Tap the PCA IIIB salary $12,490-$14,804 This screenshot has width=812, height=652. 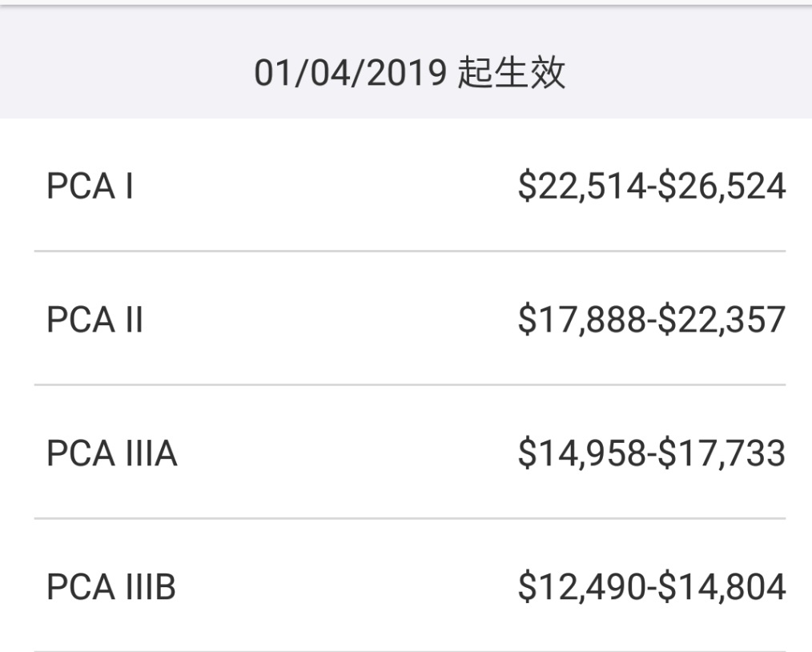click(652, 586)
